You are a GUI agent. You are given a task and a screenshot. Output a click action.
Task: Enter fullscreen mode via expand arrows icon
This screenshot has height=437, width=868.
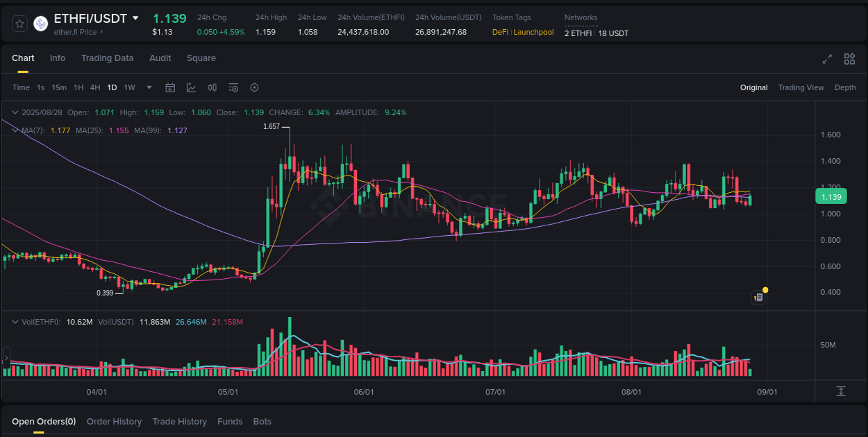(x=826, y=60)
